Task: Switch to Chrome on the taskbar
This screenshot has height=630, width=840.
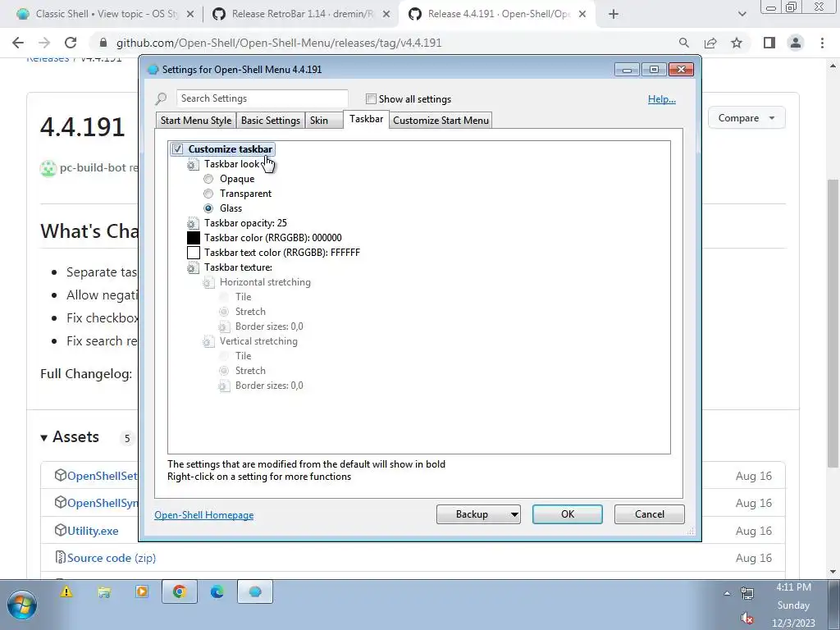Action: [x=180, y=591]
